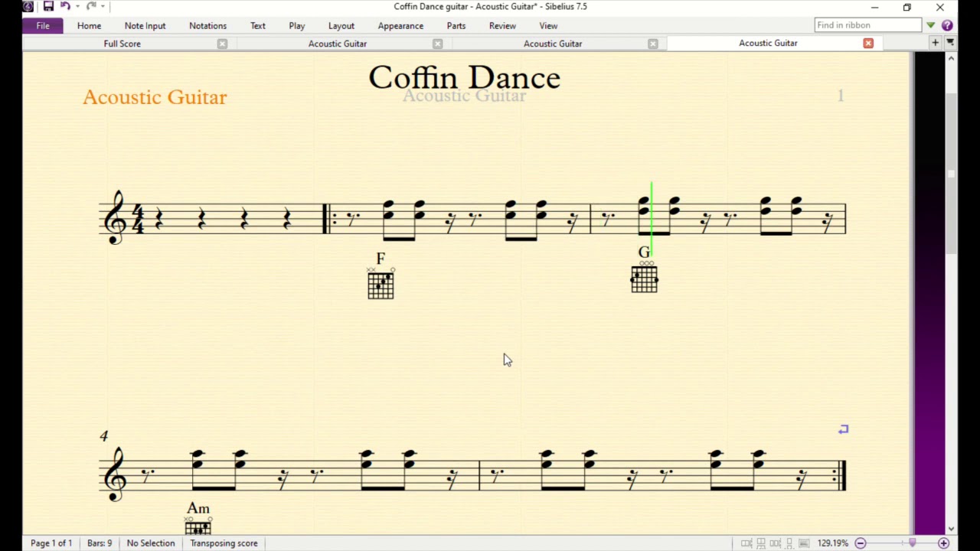Select the 4/4 time signature
980x551 pixels.
pos(139,219)
